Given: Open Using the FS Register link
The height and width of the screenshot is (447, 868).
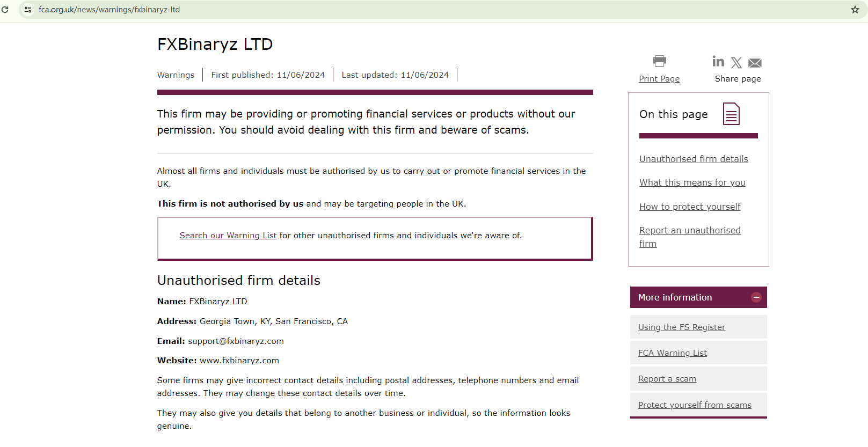Looking at the screenshot, I should (681, 327).
